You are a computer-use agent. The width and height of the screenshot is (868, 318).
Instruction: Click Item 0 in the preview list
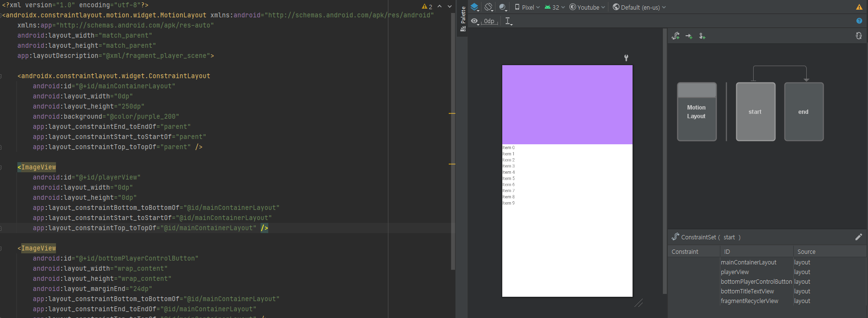click(x=509, y=148)
